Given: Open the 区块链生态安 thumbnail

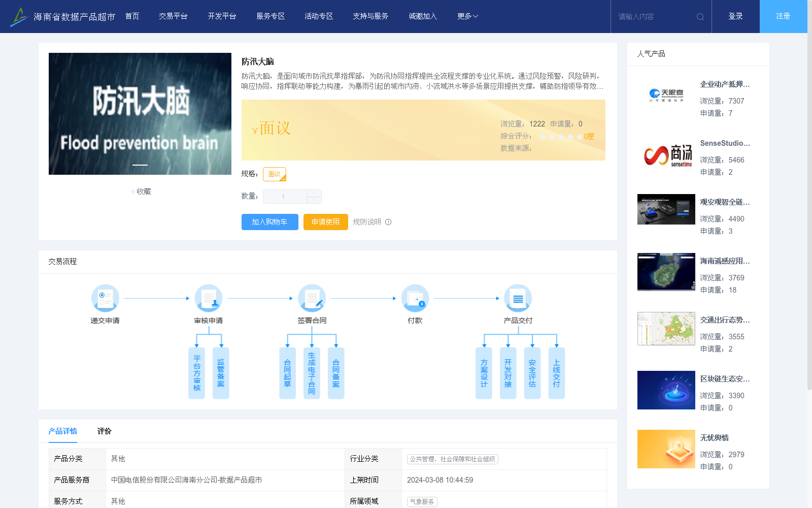Looking at the screenshot, I should point(666,390).
